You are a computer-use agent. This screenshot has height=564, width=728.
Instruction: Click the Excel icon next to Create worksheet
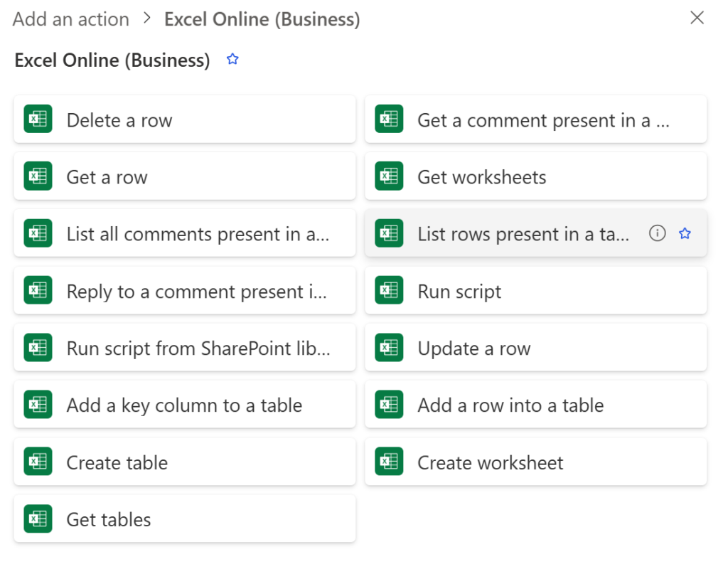(389, 462)
